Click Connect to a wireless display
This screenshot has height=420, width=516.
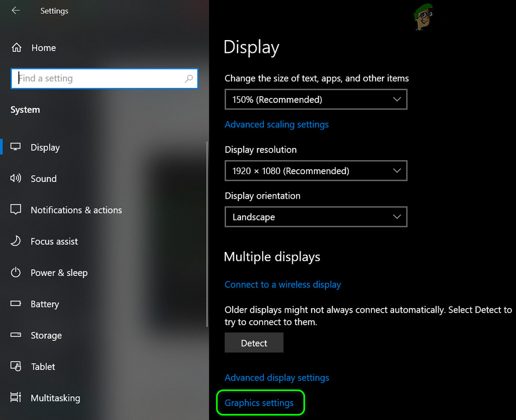(283, 284)
